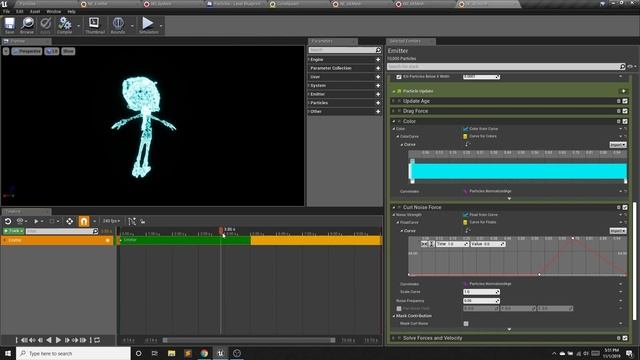Click the Noise Frequency value field
The height and width of the screenshot is (360, 640).
click(481, 301)
